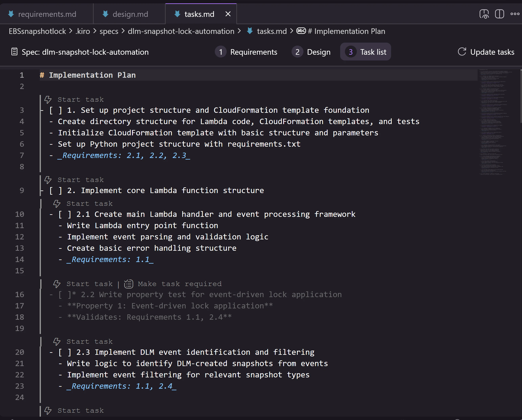Image resolution: width=522 pixels, height=420 pixels.
Task: Click line number 16 in the gutter
Action: (x=20, y=294)
